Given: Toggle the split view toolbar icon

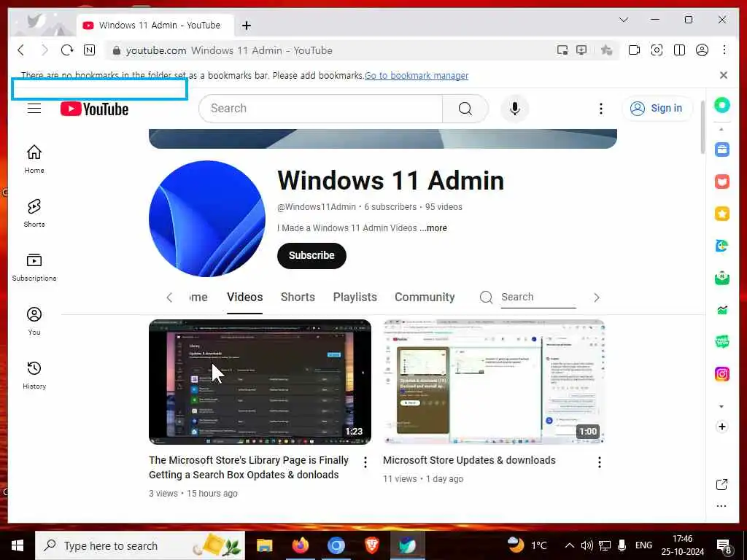Looking at the screenshot, I should (x=679, y=50).
